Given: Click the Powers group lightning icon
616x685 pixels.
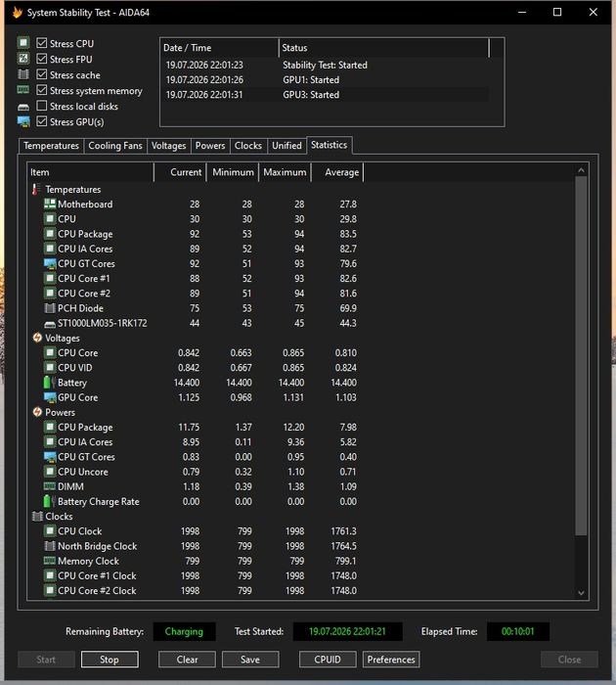Looking at the screenshot, I should tap(37, 412).
